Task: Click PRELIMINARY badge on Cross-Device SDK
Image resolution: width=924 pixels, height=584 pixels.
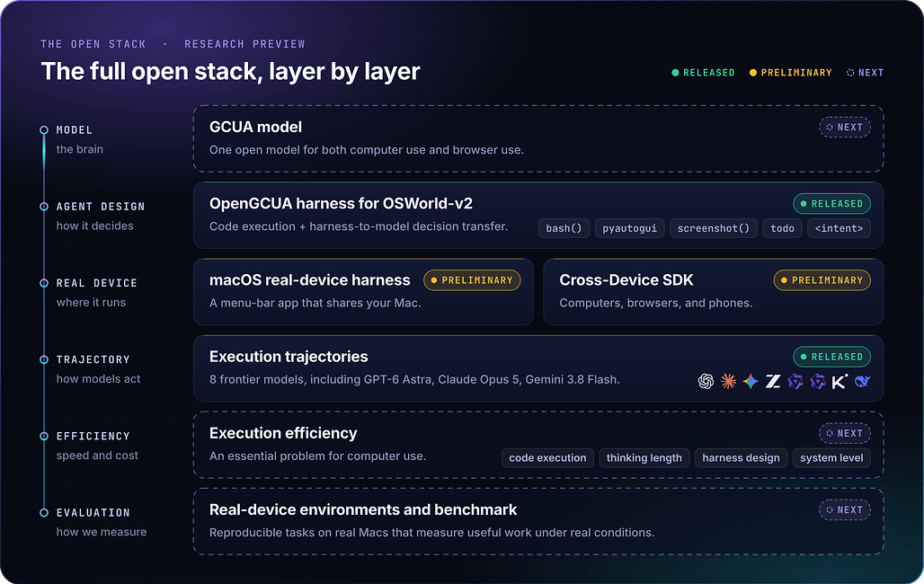Action: [x=822, y=280]
